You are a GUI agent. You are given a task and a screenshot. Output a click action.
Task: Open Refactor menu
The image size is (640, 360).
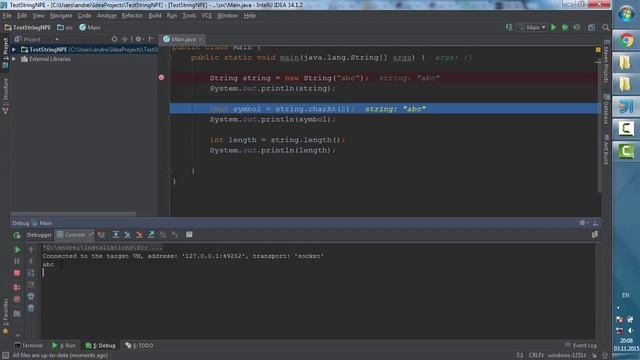pos(132,16)
